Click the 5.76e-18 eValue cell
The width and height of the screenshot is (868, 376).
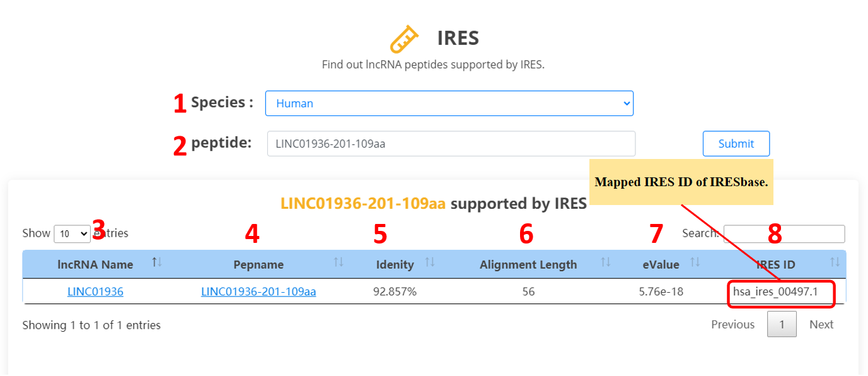pos(661,291)
